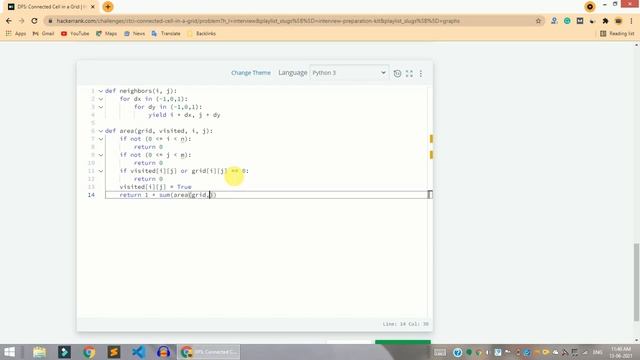The width and height of the screenshot is (640, 360).
Task: Click the taskbar clock and date
Action: pos(621,352)
